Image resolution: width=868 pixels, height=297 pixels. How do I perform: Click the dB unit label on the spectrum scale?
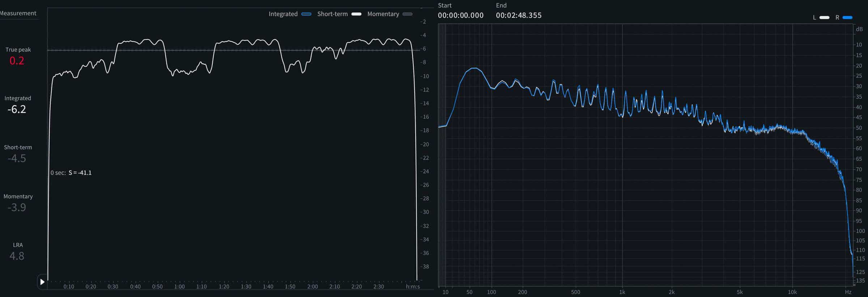(859, 29)
